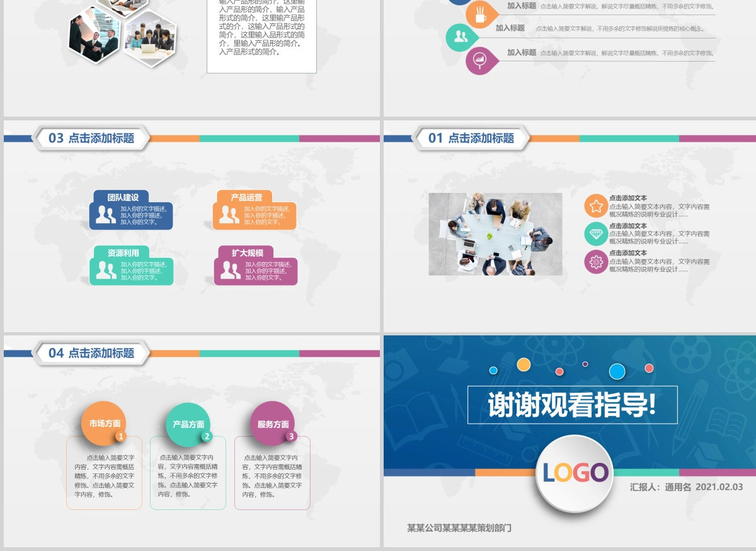756x551 pixels.
Task: Select the people icon in 团队建设 card
Action: click(x=105, y=215)
